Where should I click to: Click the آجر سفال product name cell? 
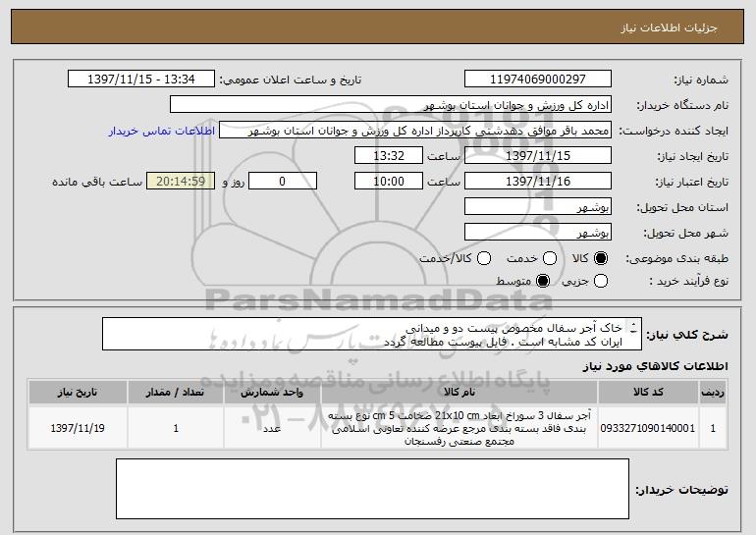[459, 428]
